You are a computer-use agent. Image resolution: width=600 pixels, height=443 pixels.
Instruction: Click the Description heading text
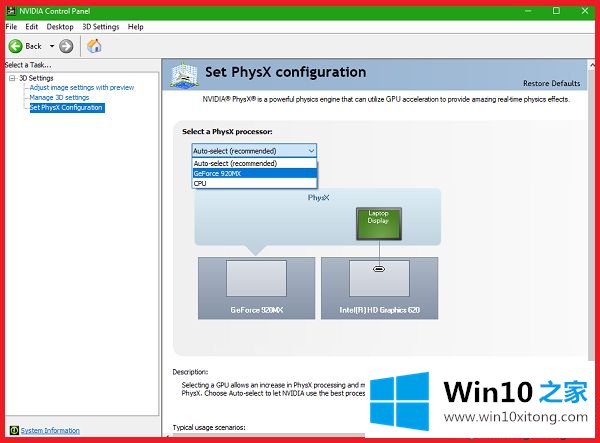click(x=190, y=372)
